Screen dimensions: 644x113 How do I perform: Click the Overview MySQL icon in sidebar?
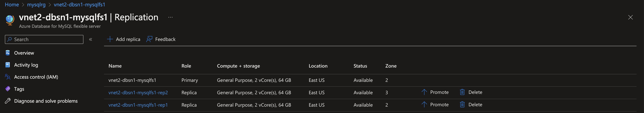click(x=8, y=53)
